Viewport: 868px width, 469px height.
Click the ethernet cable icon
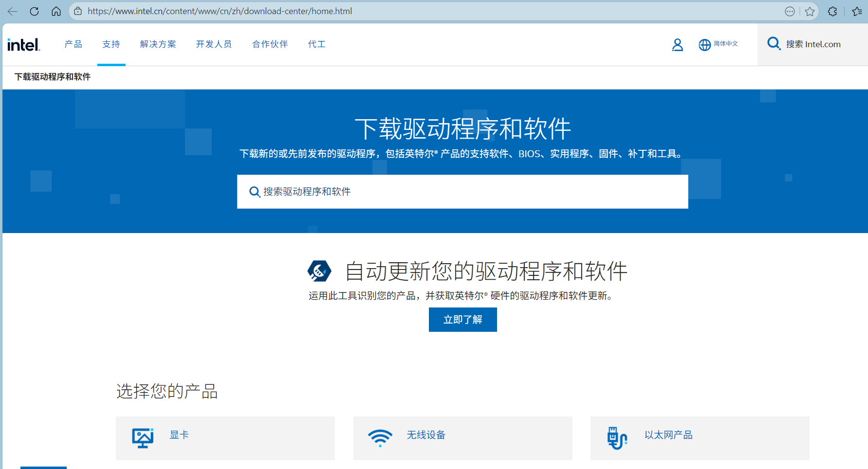tap(617, 438)
